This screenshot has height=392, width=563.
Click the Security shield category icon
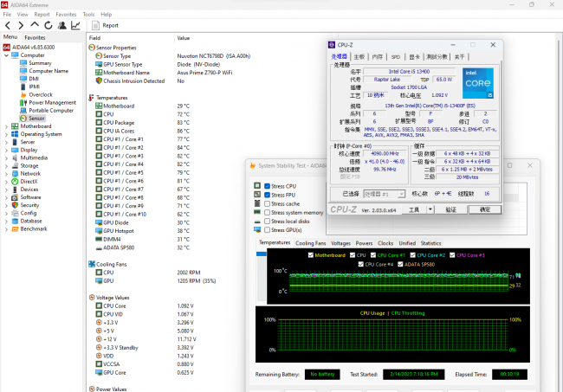coord(15,205)
